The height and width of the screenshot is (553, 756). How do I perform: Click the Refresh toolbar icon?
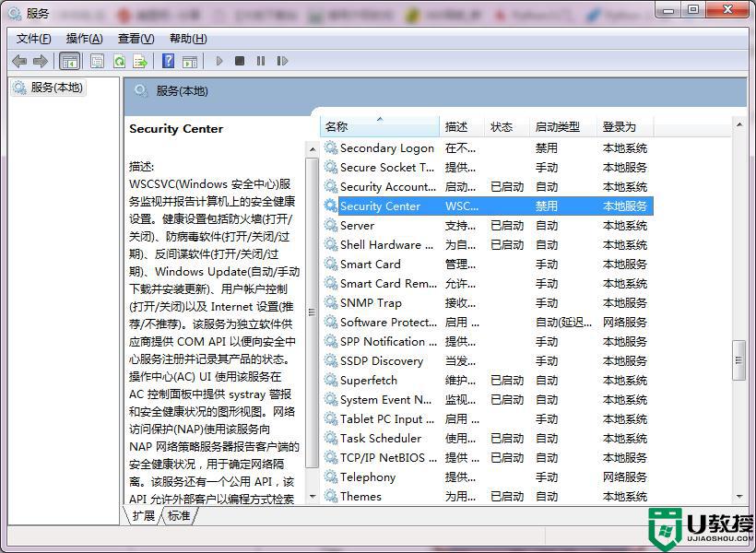coord(119,61)
